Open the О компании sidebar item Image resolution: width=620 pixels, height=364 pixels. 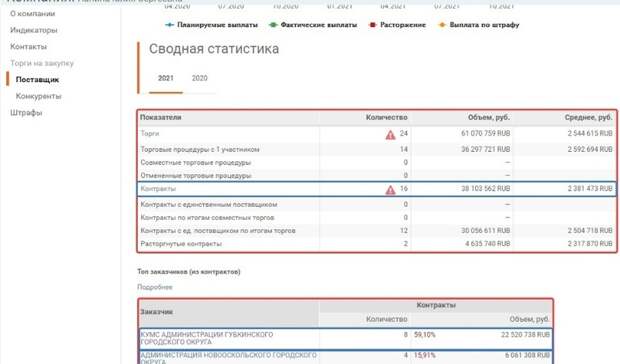click(x=32, y=14)
